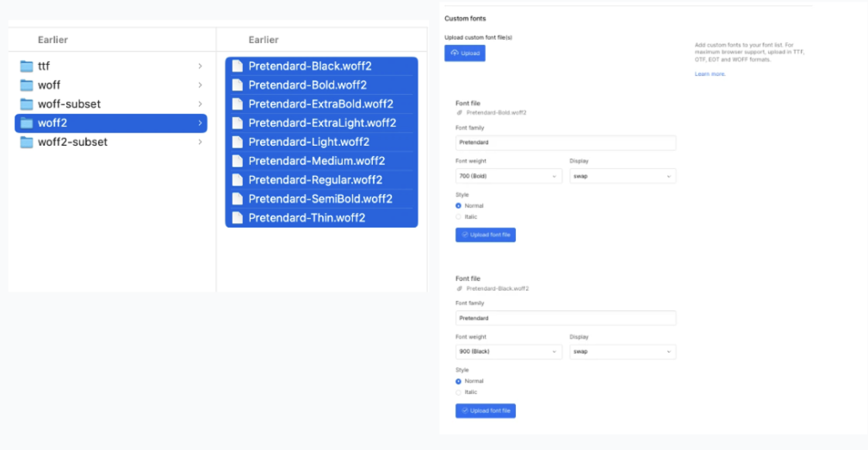Click the paperclip icon beside Pretendard-Bold.woff2

[x=459, y=112]
